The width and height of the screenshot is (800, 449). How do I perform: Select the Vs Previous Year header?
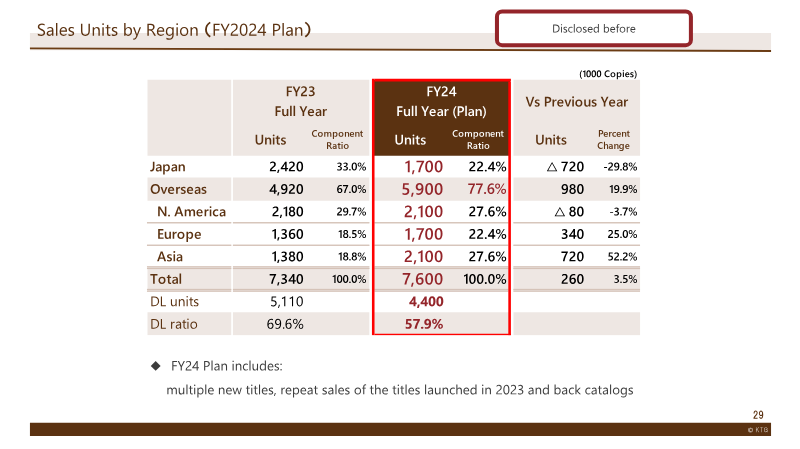[x=577, y=102]
